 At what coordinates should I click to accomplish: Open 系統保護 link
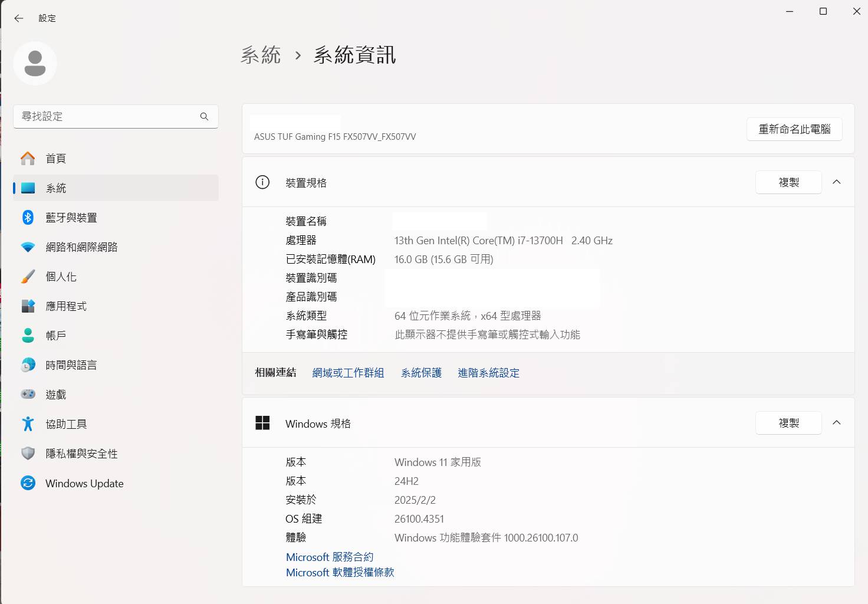pyautogui.click(x=421, y=373)
